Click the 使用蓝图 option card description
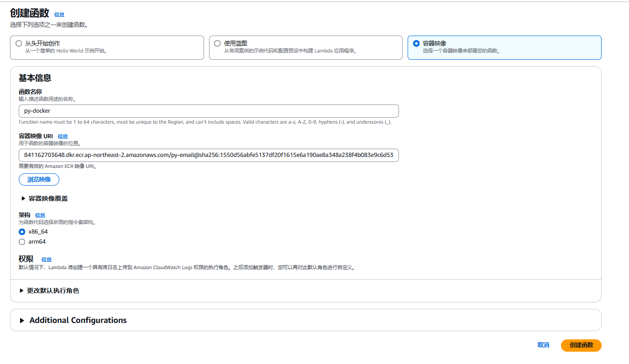 290,51
